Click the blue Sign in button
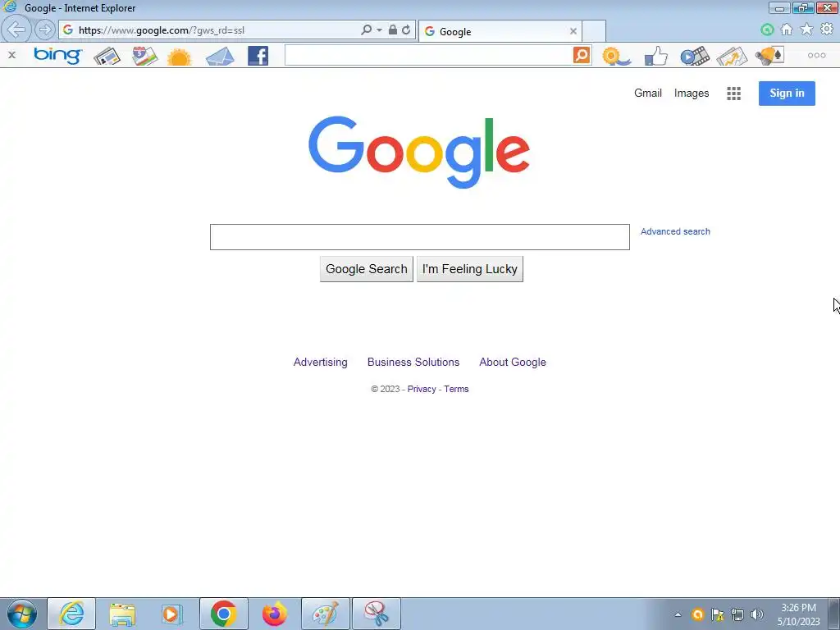 [787, 94]
